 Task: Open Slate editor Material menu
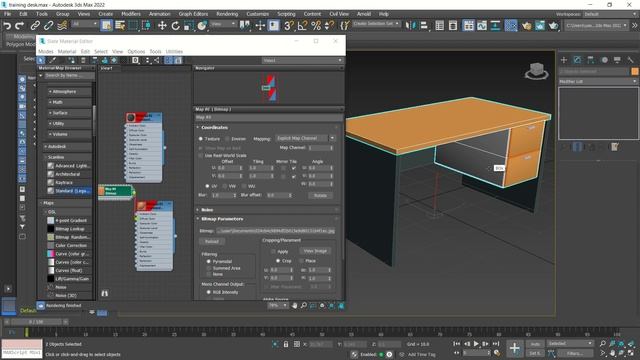(x=67, y=51)
